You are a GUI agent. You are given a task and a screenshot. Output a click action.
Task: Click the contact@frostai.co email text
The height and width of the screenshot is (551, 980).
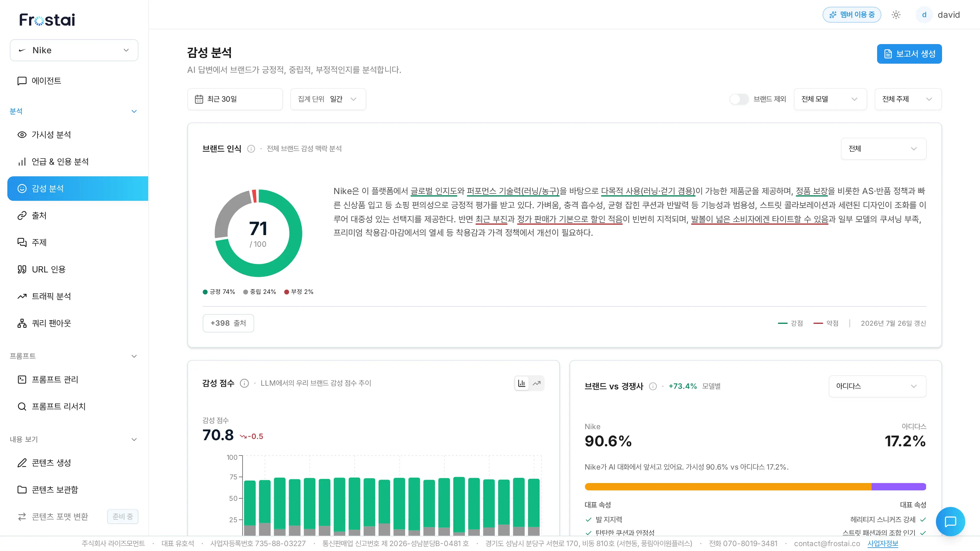[x=827, y=544]
